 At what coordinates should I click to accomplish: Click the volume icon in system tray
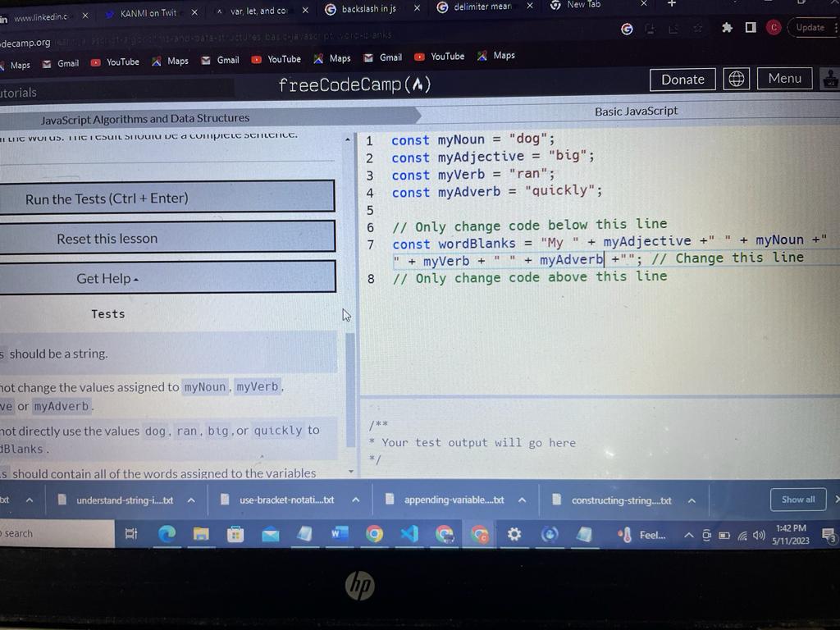[759, 535]
